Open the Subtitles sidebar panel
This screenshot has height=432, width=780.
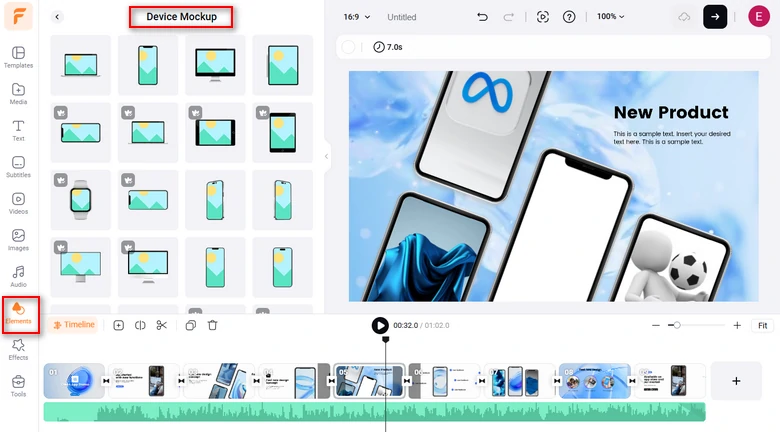point(18,167)
